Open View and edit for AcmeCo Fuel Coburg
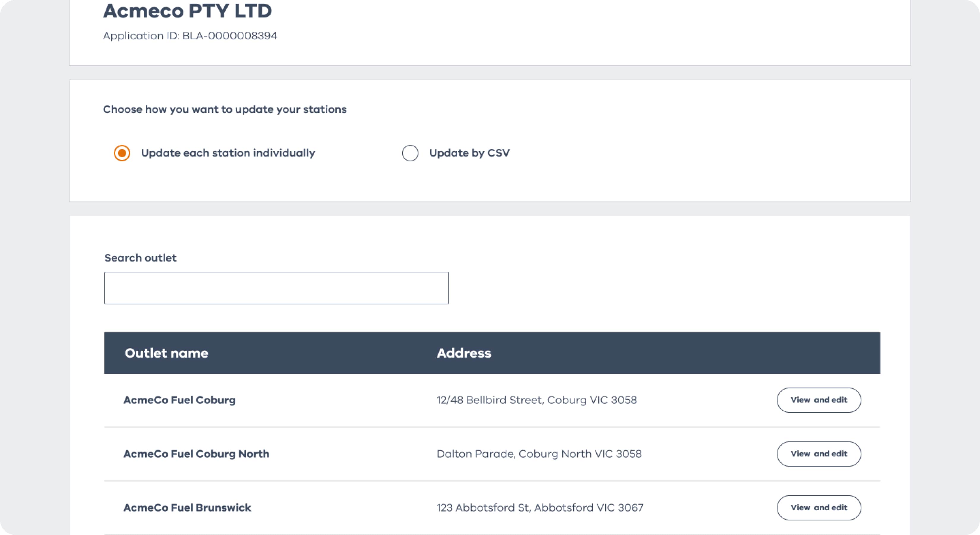This screenshot has width=980, height=535. point(818,400)
